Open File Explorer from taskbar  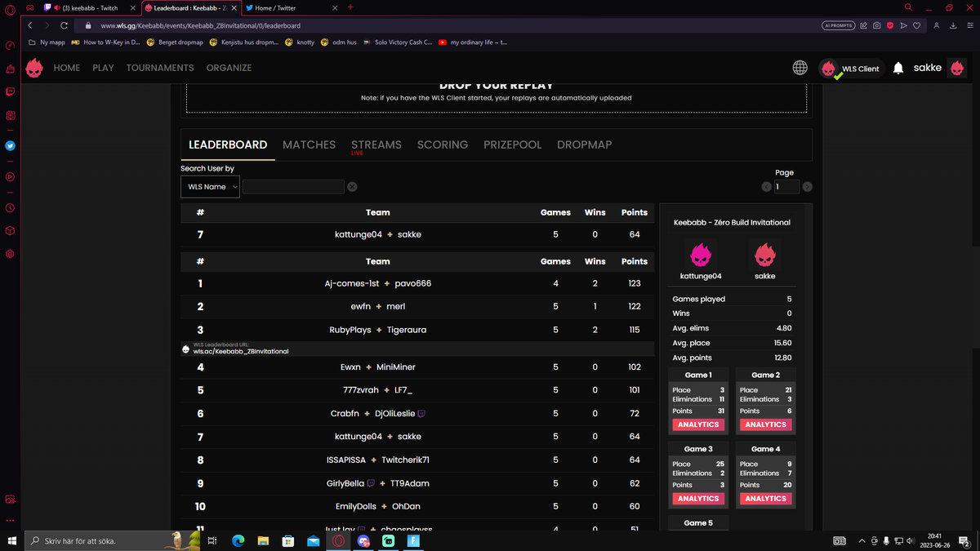tap(263, 540)
